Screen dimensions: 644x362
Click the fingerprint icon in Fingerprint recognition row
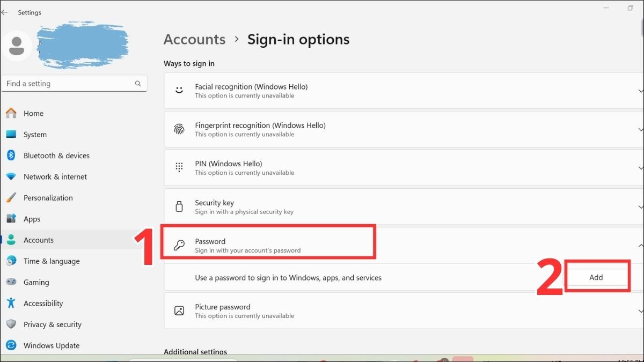pos(179,129)
